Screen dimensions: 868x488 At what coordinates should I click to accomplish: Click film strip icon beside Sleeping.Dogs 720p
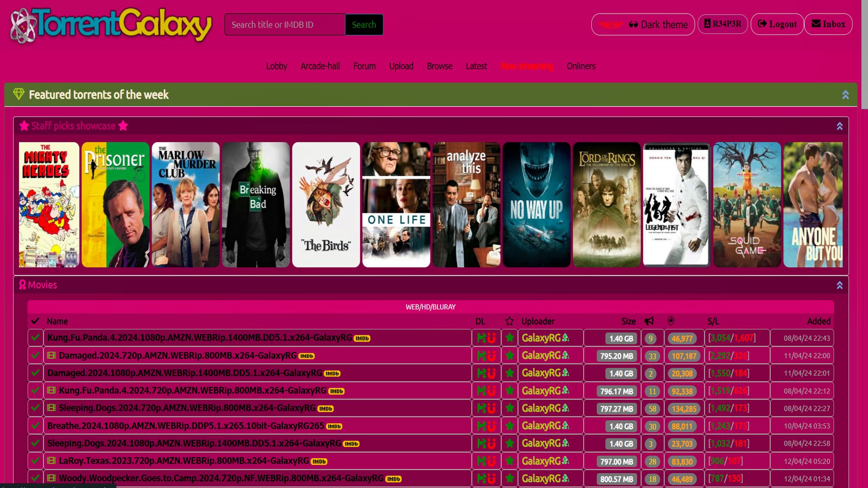52,408
